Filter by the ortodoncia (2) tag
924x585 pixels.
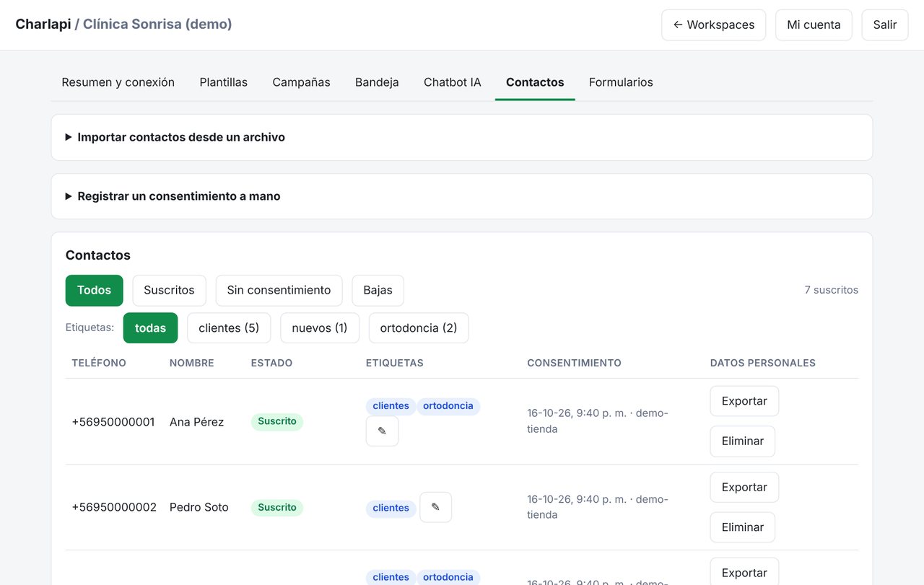coord(419,327)
